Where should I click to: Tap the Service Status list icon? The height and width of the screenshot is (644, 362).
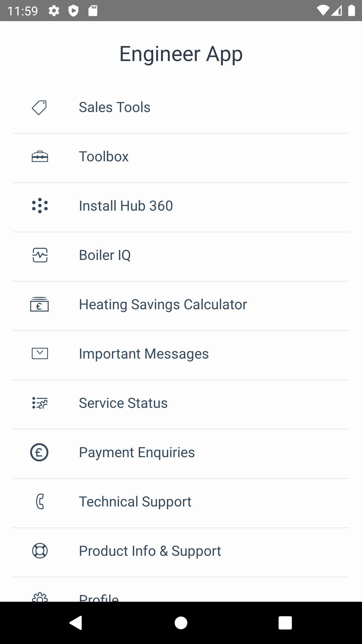point(40,403)
